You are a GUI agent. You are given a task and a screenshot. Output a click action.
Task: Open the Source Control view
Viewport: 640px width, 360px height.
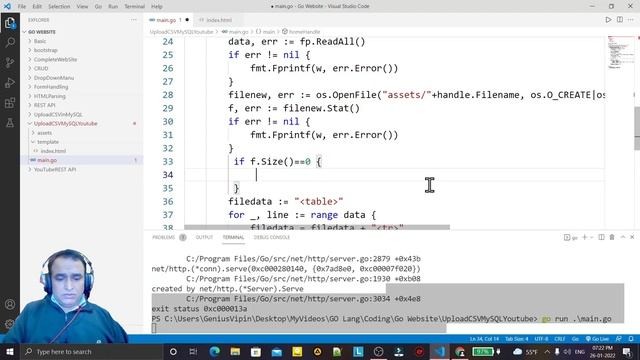(x=10, y=62)
